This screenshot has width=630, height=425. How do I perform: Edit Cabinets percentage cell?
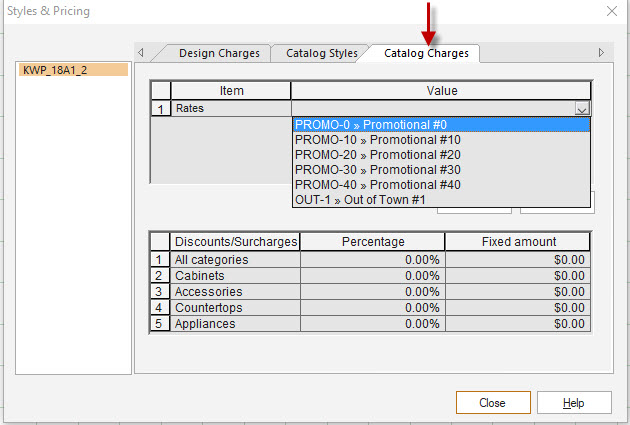(x=372, y=276)
